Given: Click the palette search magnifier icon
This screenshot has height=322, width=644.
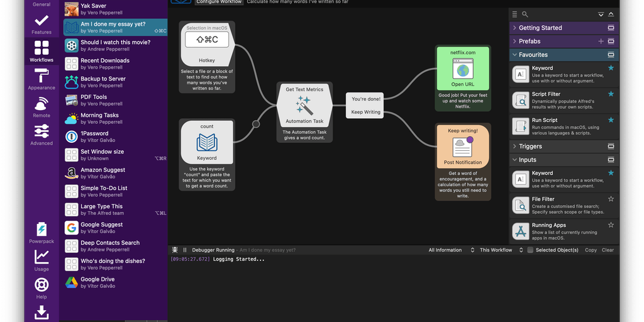Looking at the screenshot, I should pos(525,14).
